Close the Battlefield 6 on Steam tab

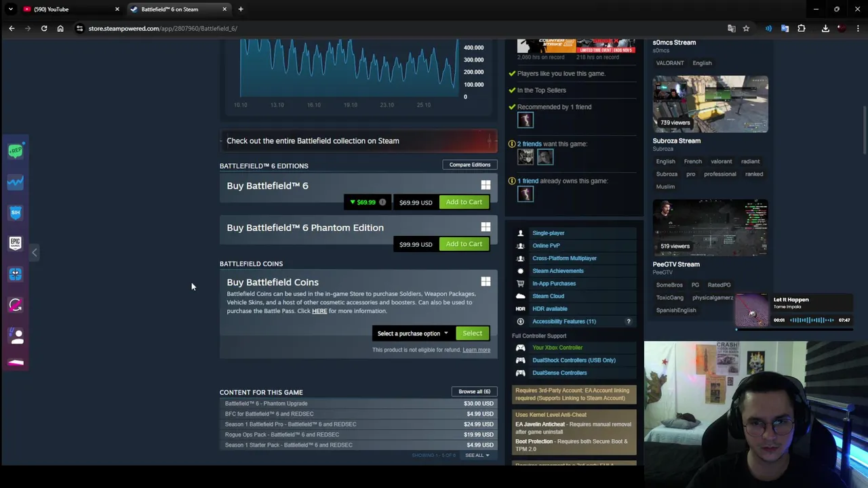224,9
